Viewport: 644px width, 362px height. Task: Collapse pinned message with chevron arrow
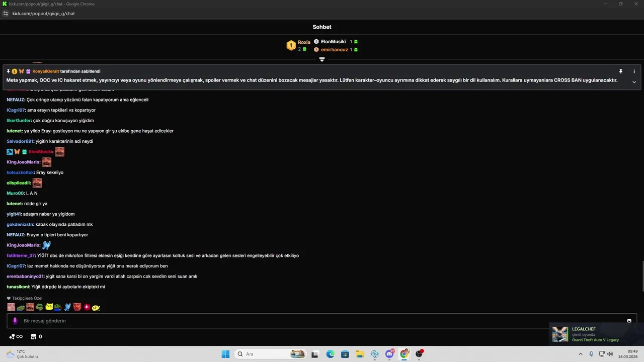coord(634,82)
